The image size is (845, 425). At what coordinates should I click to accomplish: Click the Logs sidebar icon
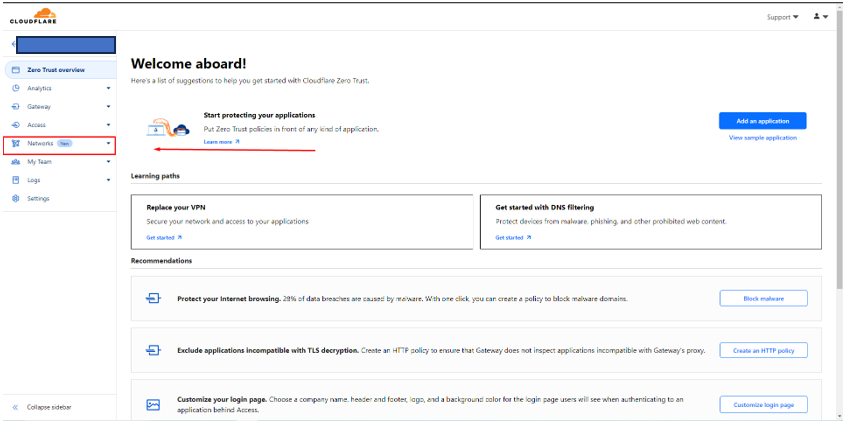point(16,180)
